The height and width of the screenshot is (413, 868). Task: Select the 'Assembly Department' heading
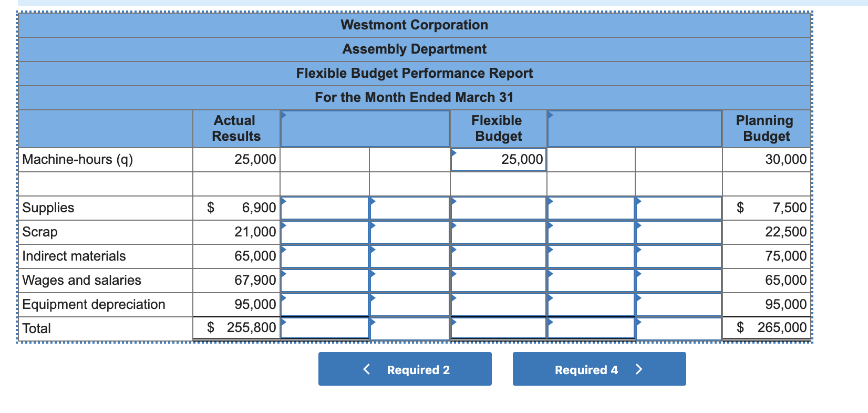pos(415,49)
